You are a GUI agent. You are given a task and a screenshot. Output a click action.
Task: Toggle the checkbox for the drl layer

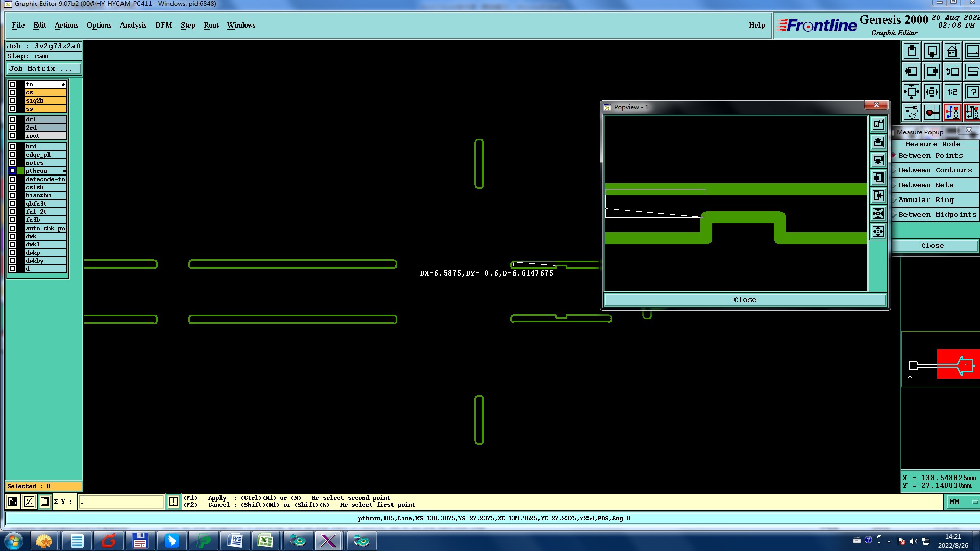click(12, 119)
